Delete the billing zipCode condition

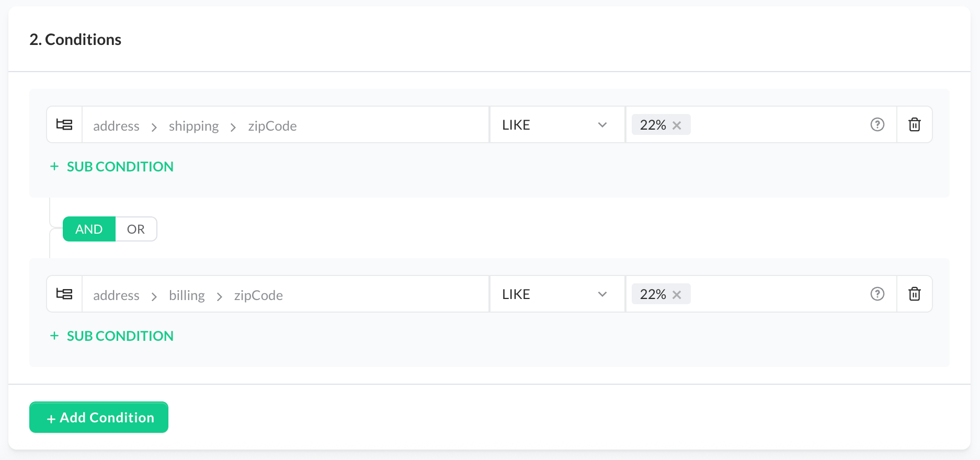(914, 294)
